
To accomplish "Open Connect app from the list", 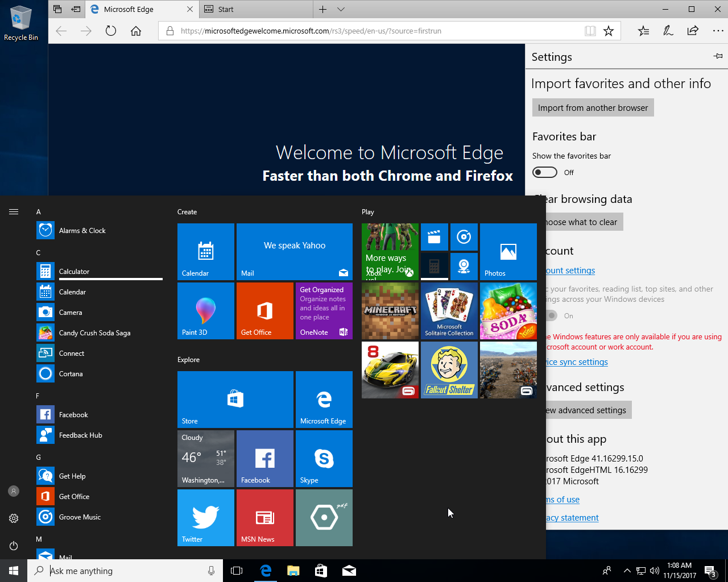I will pyautogui.click(x=99, y=354).
